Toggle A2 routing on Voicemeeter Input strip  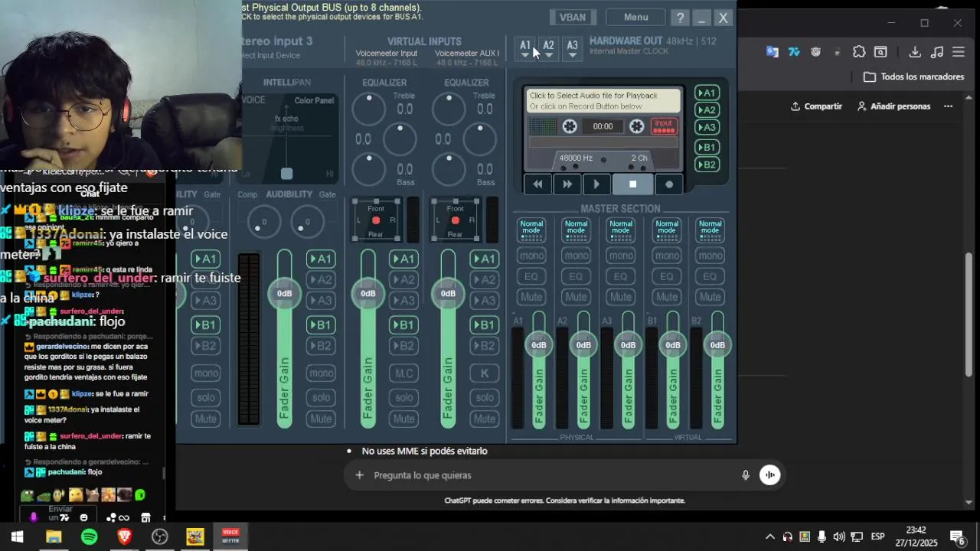click(403, 280)
